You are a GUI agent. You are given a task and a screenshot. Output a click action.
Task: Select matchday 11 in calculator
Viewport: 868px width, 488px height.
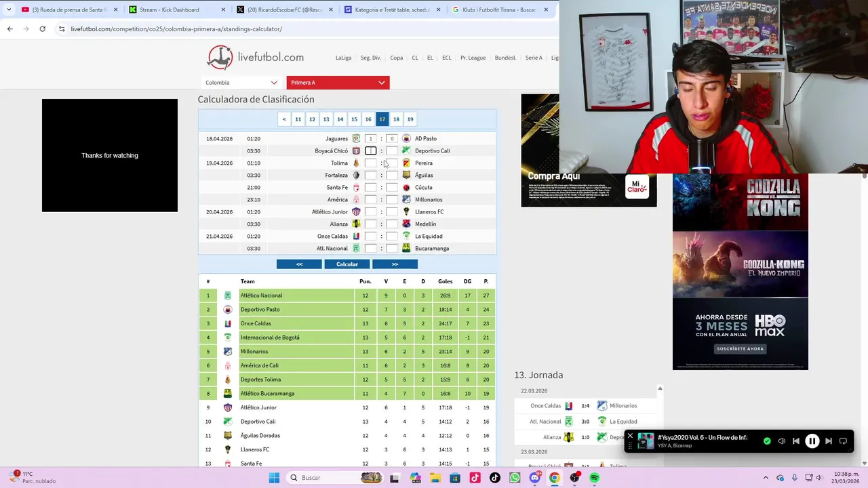(298, 119)
